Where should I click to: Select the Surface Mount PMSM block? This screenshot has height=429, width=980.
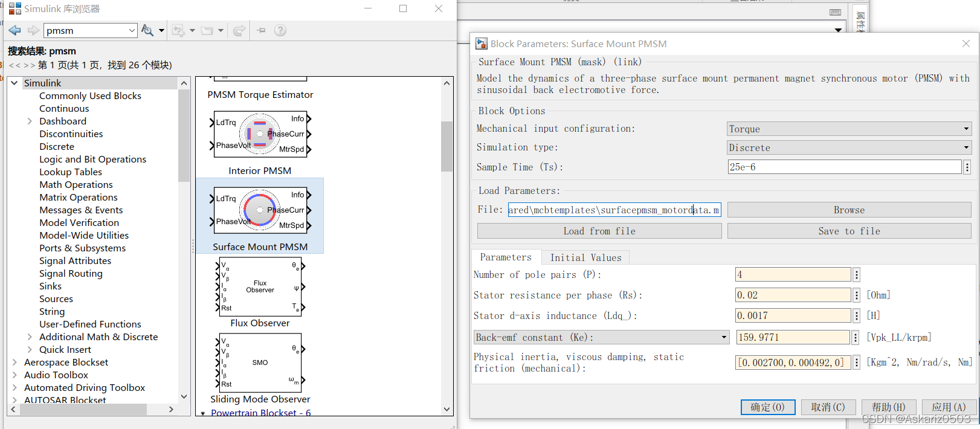pos(260,216)
